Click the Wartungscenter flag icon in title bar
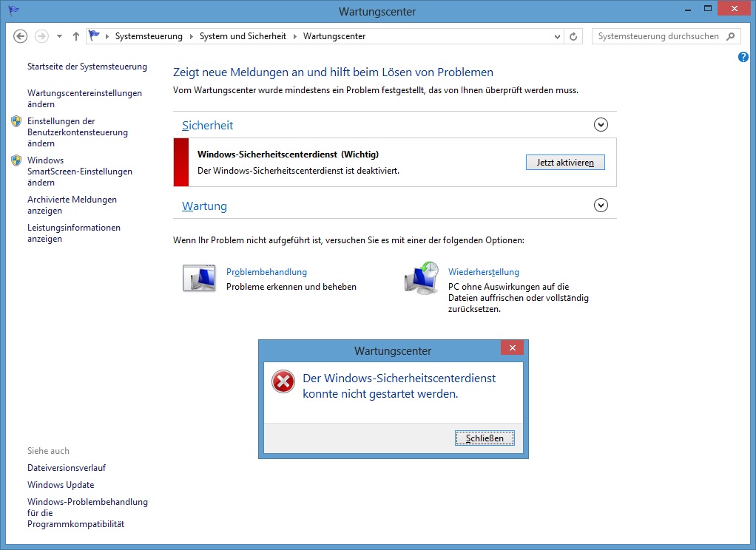 pos(13,10)
